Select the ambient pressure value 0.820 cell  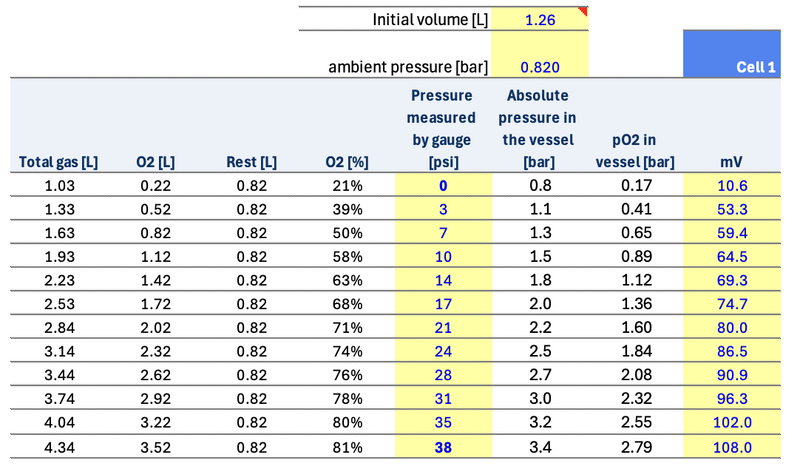[540, 67]
